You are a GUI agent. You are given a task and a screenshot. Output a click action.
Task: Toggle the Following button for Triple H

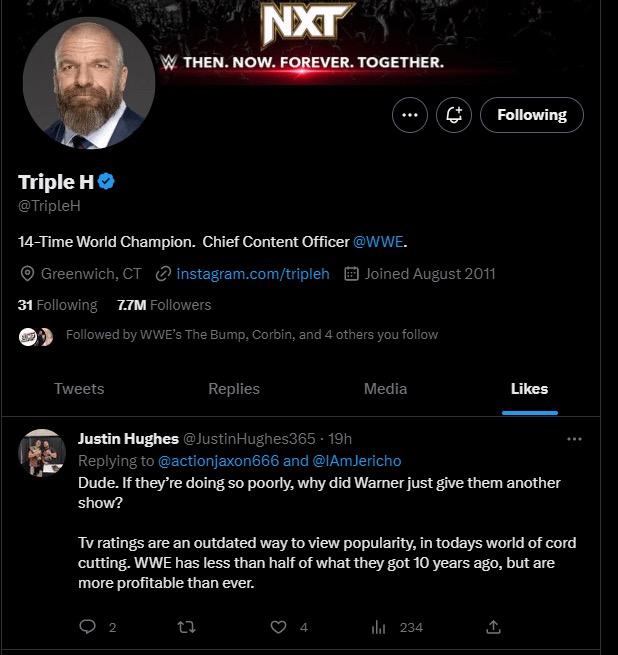tap(532, 115)
